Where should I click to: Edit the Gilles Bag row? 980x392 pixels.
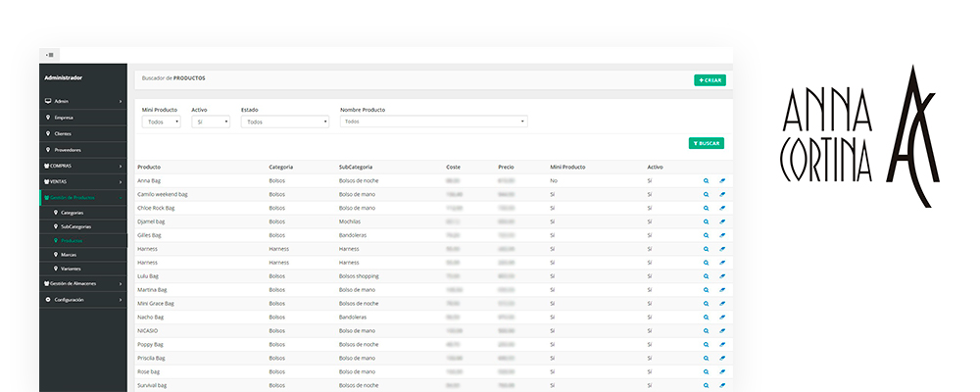pyautogui.click(x=722, y=235)
